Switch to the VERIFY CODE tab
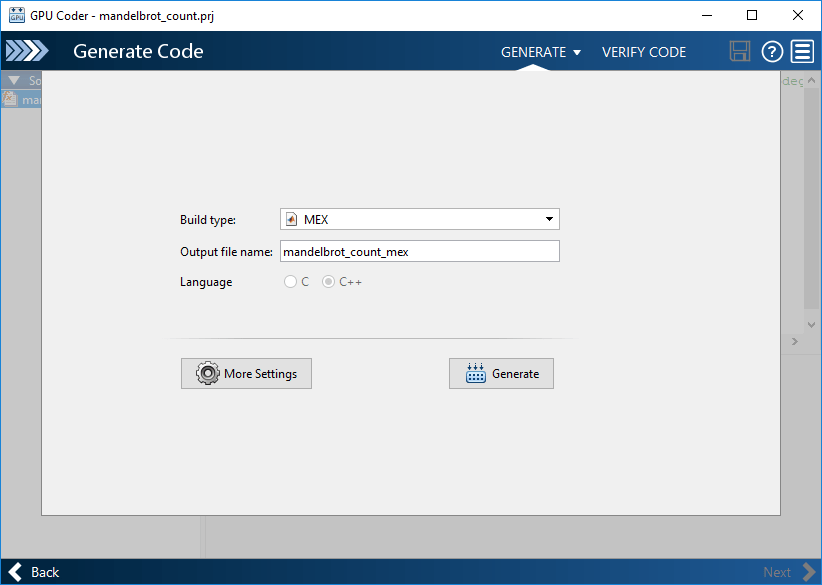 pyautogui.click(x=643, y=52)
